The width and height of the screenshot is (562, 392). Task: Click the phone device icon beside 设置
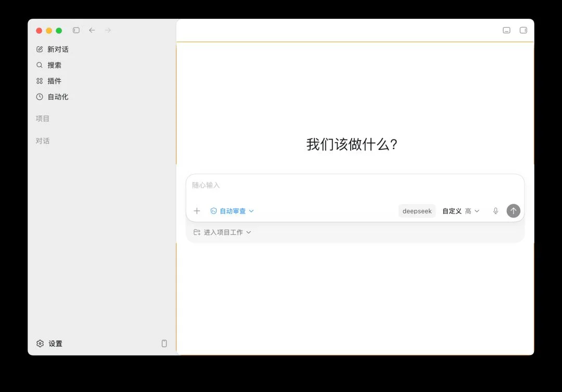pyautogui.click(x=164, y=343)
